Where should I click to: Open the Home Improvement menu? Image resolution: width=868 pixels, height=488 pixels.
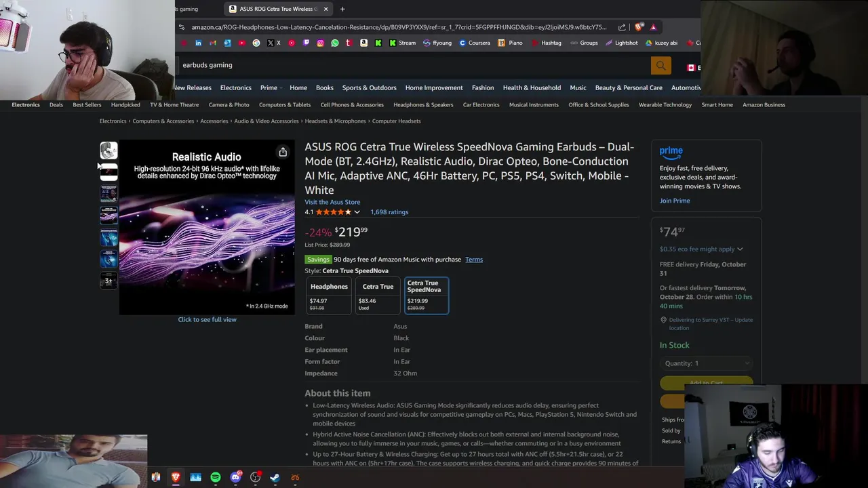[434, 87]
